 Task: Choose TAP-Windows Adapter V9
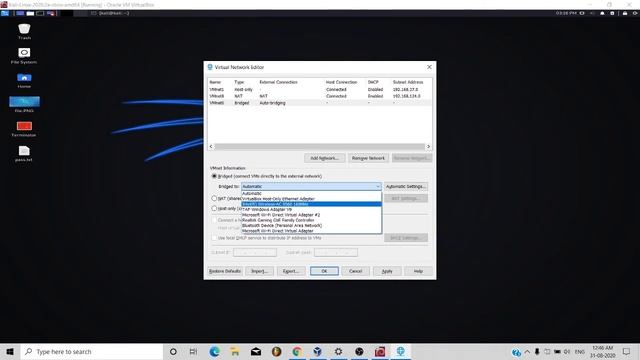point(311,209)
